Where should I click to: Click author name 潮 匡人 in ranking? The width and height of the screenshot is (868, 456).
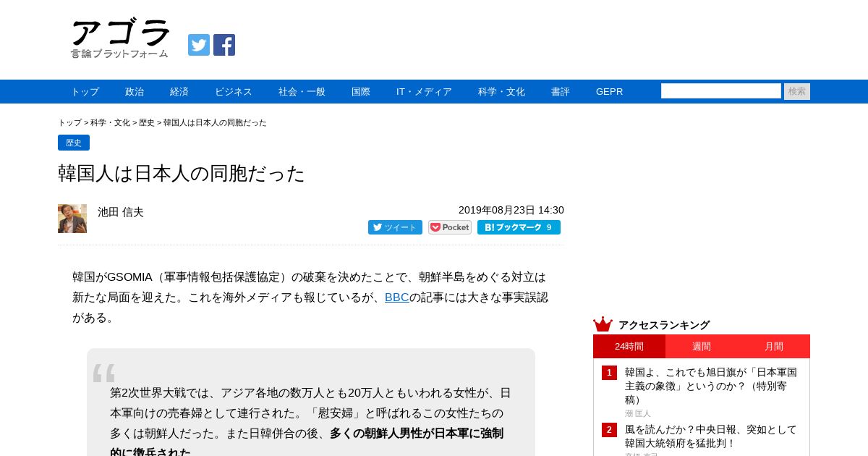point(638,413)
